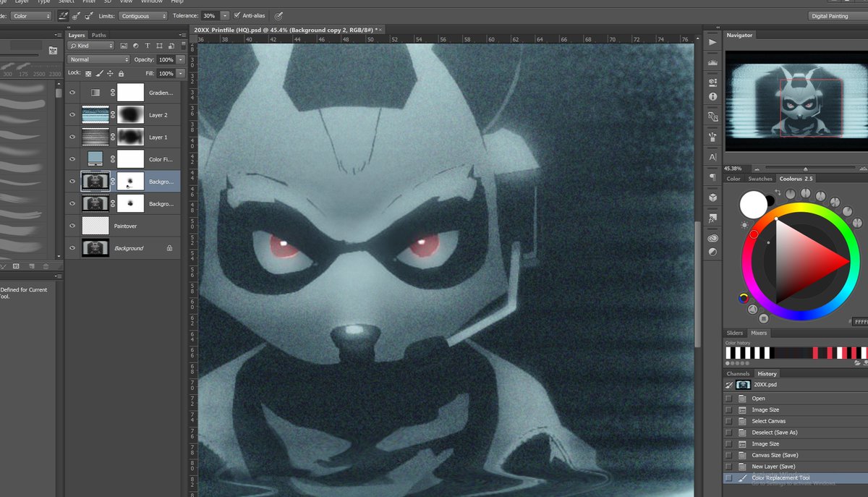Select Image Size history state below Open
Viewport: 868px width, 497px height.
[x=765, y=409]
